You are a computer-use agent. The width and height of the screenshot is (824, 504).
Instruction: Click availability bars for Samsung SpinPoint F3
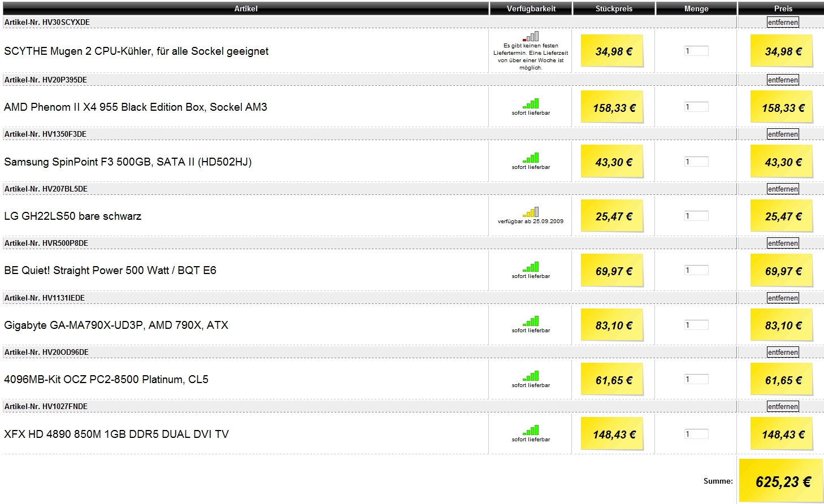[531, 158]
